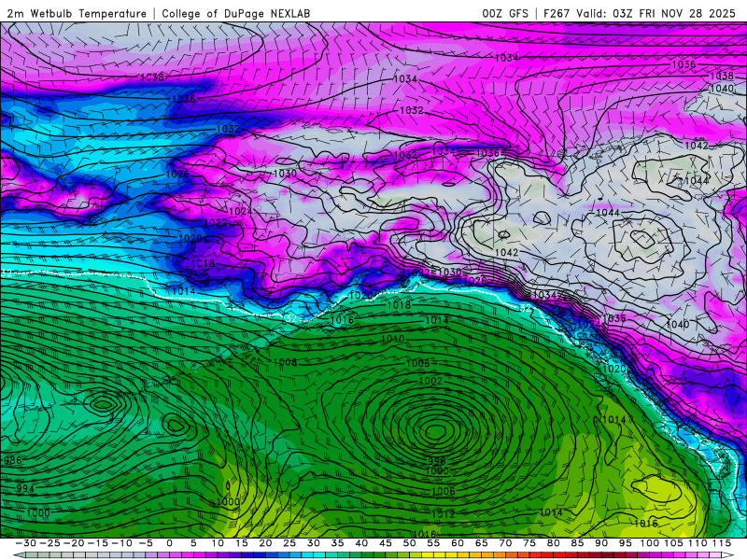Click the 55 value on the color scale
Screen dimensions: 747x560
tap(433, 543)
